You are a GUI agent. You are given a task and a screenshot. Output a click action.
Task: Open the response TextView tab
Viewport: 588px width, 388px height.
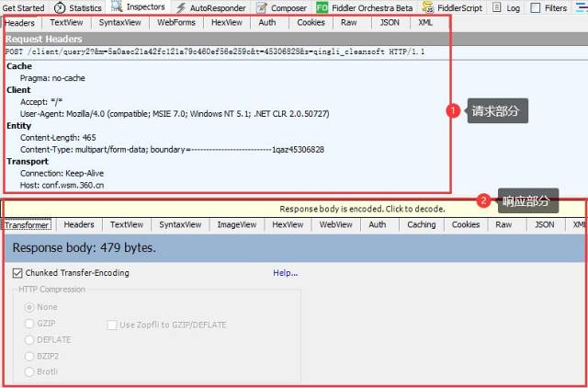coord(127,224)
